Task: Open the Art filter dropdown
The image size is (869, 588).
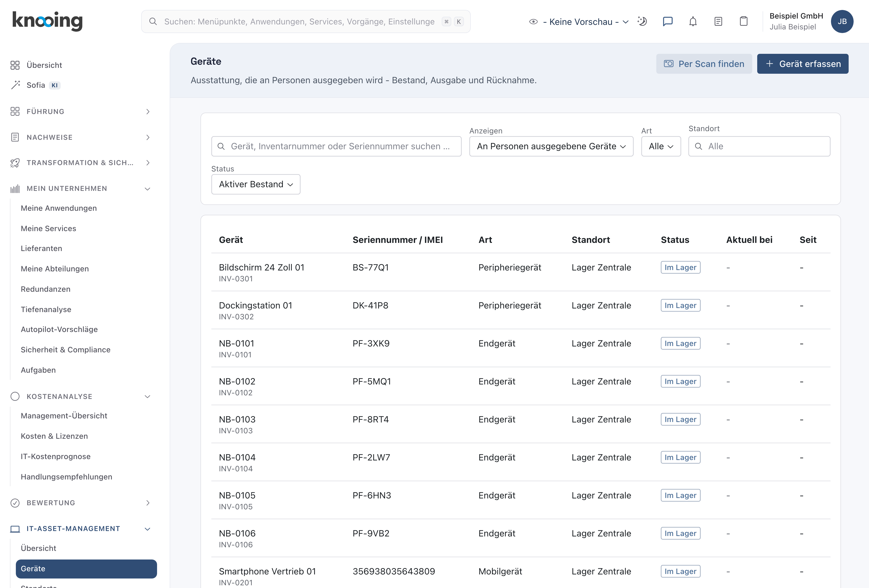Action: point(661,146)
